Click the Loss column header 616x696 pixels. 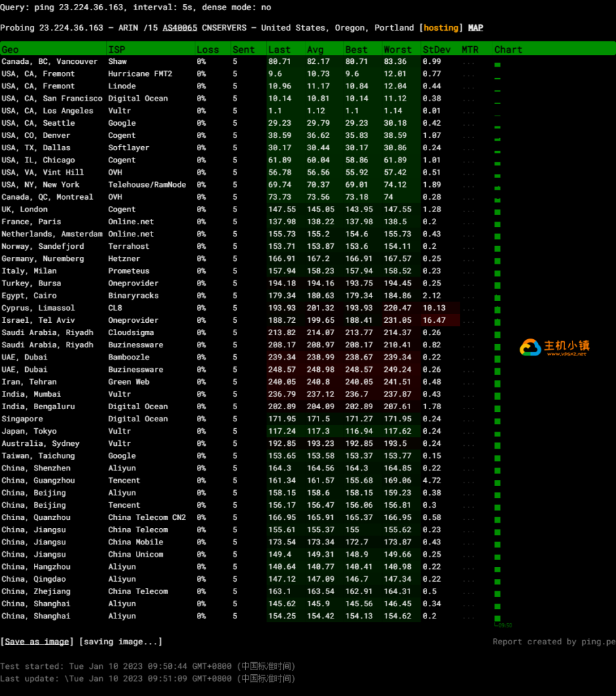(x=208, y=50)
